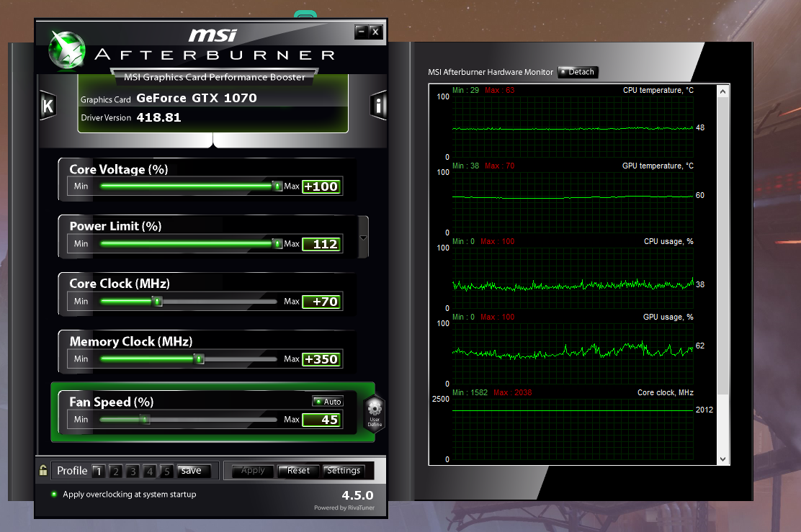The height and width of the screenshot is (532, 801).
Task: Click the Core Clock (MHz) label
Action: [x=120, y=284]
